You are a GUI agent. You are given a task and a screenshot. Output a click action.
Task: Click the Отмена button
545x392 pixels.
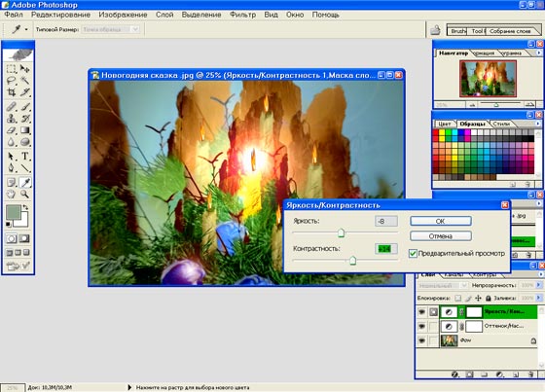click(440, 236)
